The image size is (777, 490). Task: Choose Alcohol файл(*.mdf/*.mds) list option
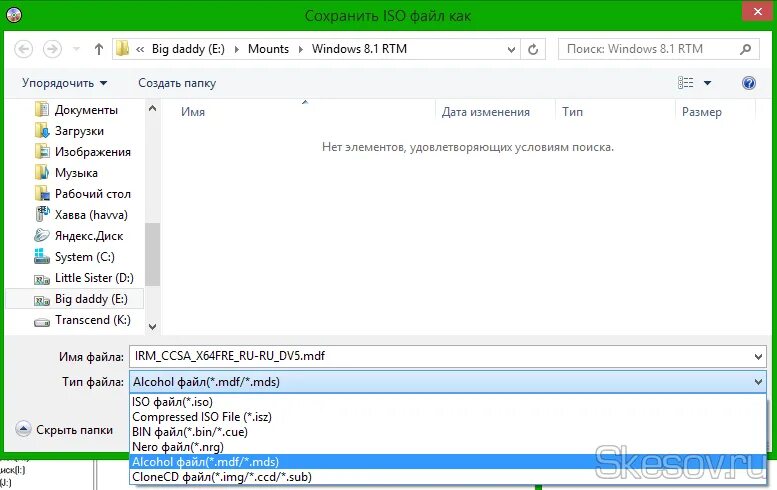coord(448,462)
